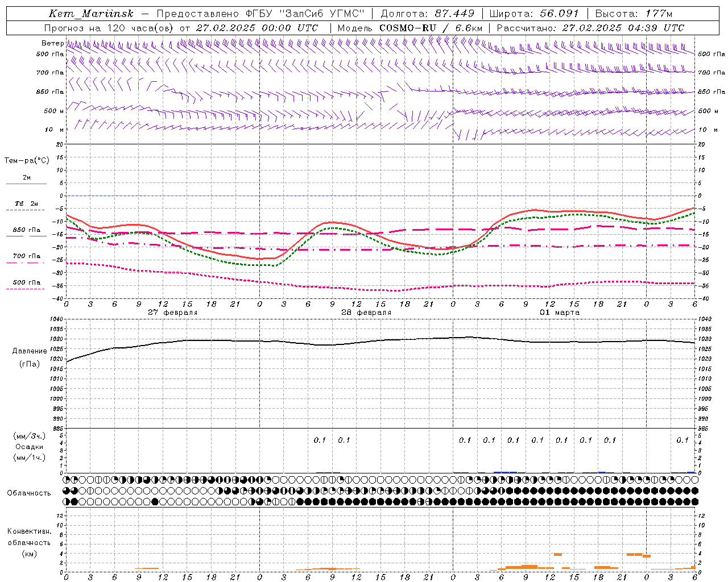Click the Осадки precipitation panel label
The image size is (728, 582).
[x=29, y=447]
